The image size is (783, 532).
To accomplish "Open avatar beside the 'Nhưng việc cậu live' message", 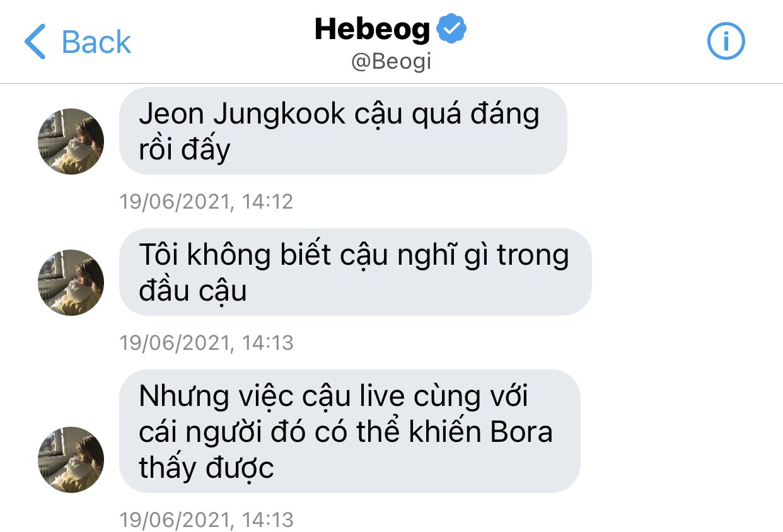I will (x=71, y=460).
